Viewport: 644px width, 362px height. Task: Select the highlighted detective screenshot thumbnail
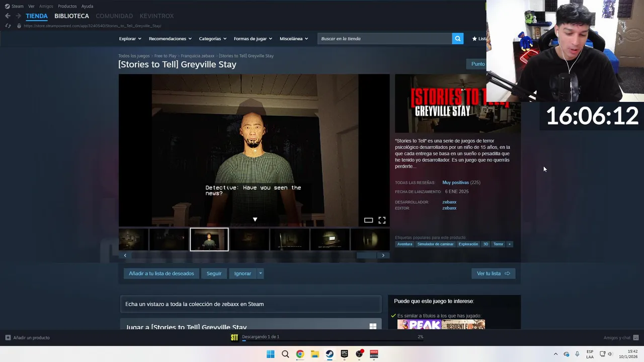pos(209,239)
